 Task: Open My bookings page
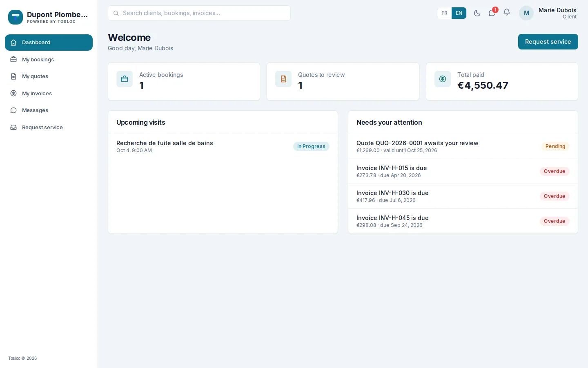click(x=49, y=59)
